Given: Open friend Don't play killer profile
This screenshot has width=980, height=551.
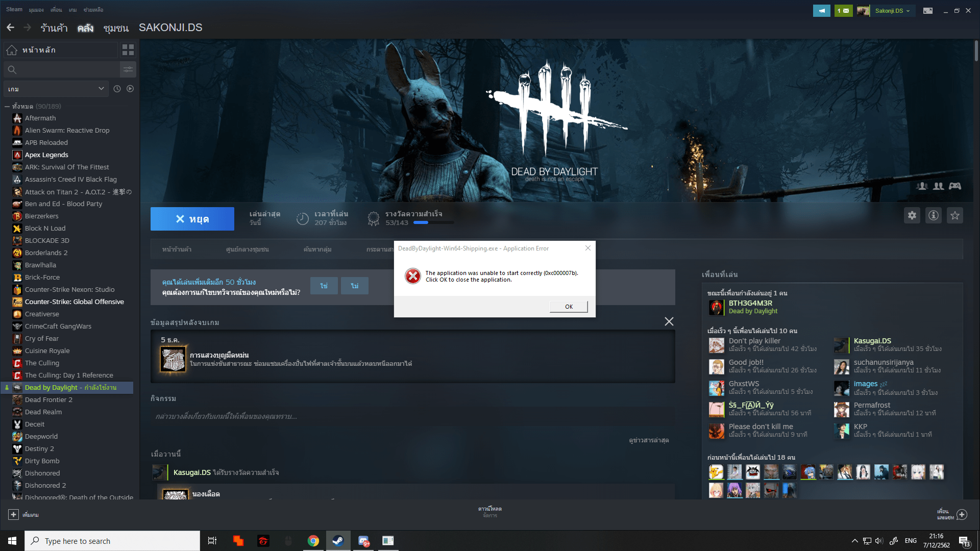Looking at the screenshot, I should pos(754,341).
